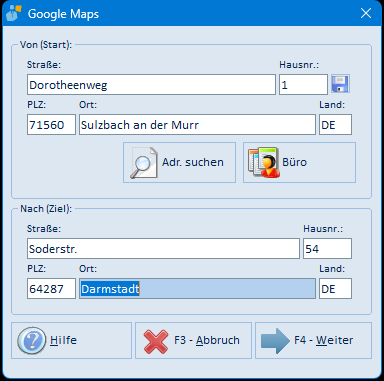Viewport: 384px width, 381px height.
Task: Click the "Google Maps" window title text
Action: 63,14
